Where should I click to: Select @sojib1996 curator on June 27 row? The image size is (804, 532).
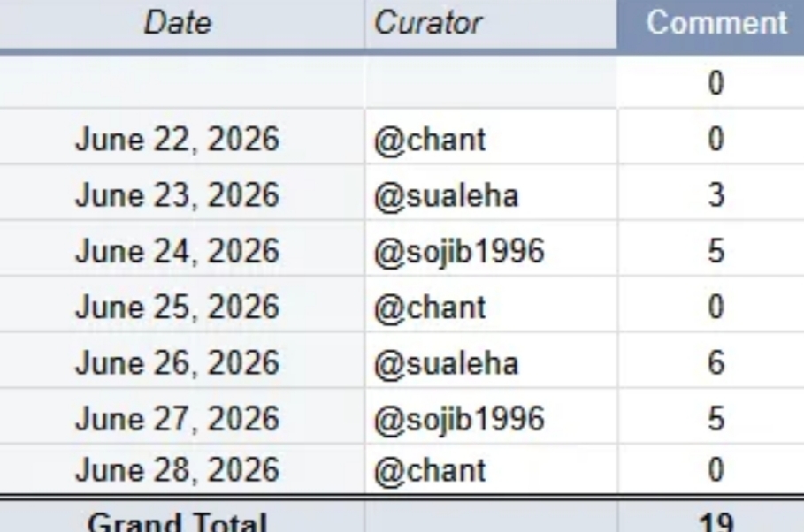[x=459, y=420]
